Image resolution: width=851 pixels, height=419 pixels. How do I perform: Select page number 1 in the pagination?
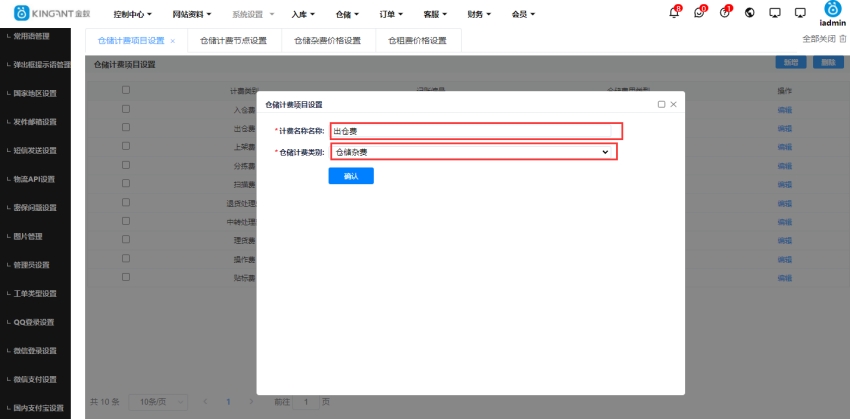(x=228, y=402)
